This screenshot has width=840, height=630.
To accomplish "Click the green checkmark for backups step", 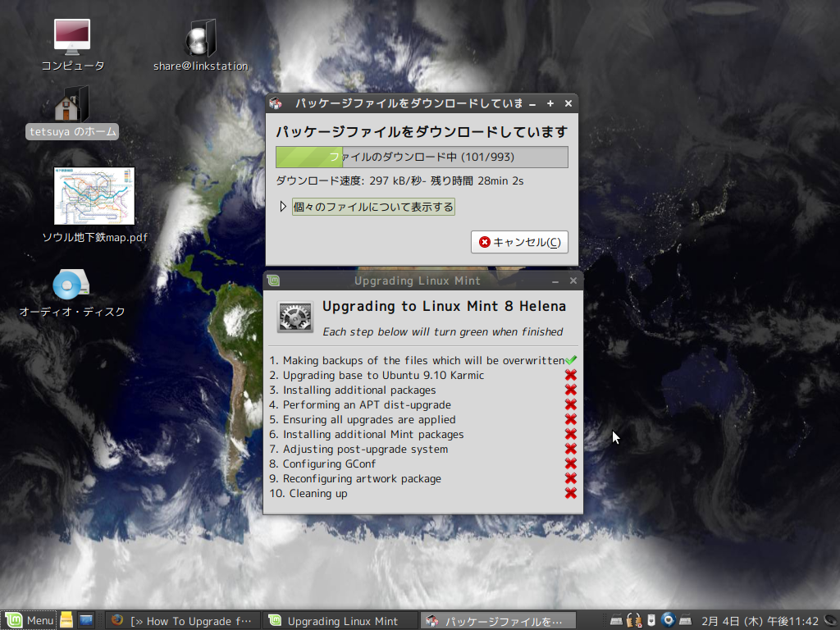I will [571, 360].
